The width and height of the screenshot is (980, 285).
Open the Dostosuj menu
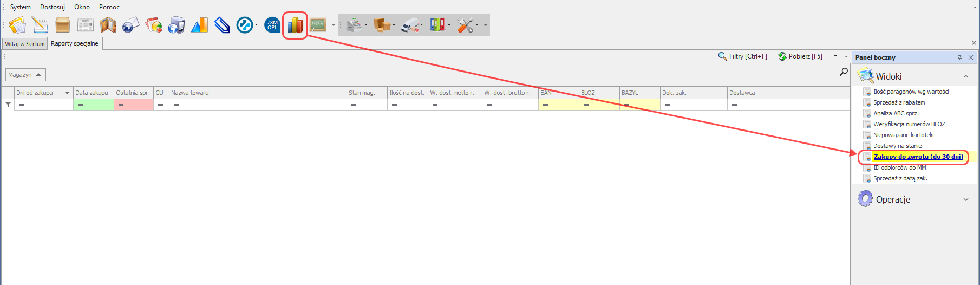pyautogui.click(x=53, y=7)
